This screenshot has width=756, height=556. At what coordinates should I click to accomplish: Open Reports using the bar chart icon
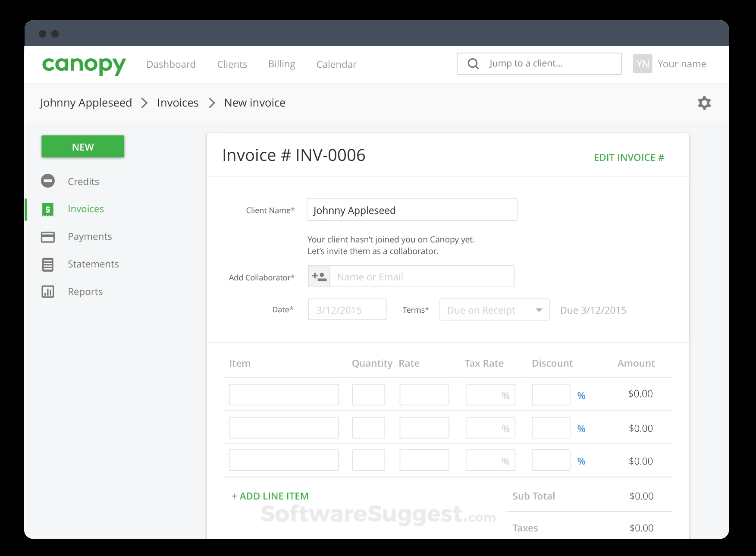pos(47,292)
